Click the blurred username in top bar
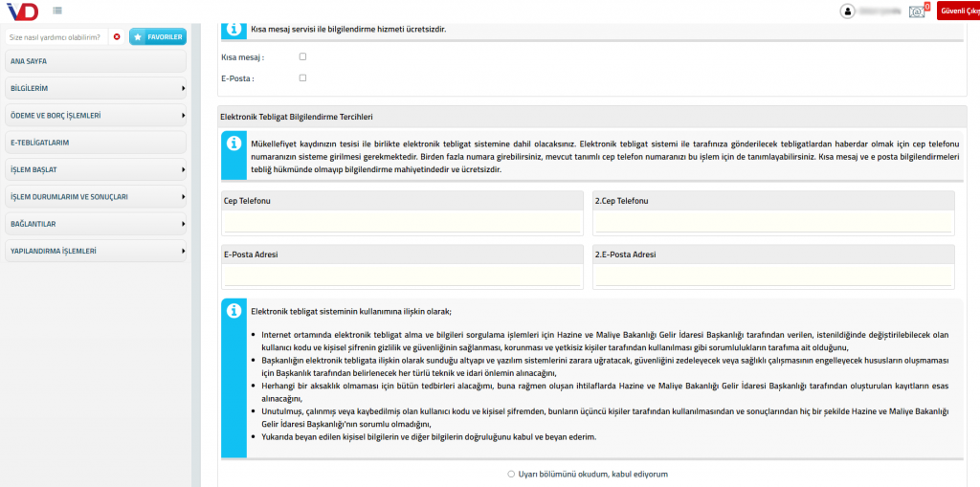 [x=879, y=11]
